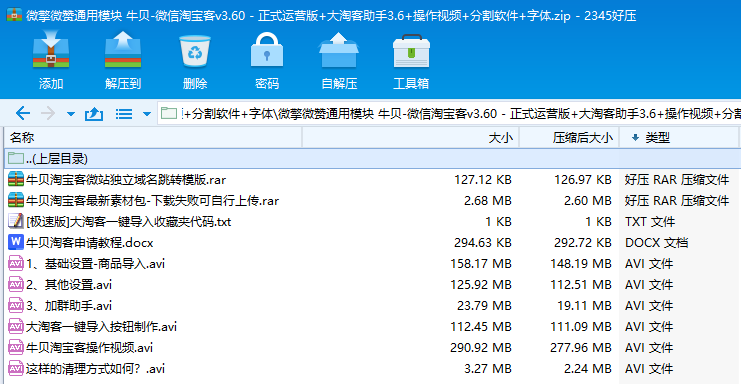Click the 294.63 KB size cell
Viewport: 741px width, 384px height.
(x=483, y=243)
